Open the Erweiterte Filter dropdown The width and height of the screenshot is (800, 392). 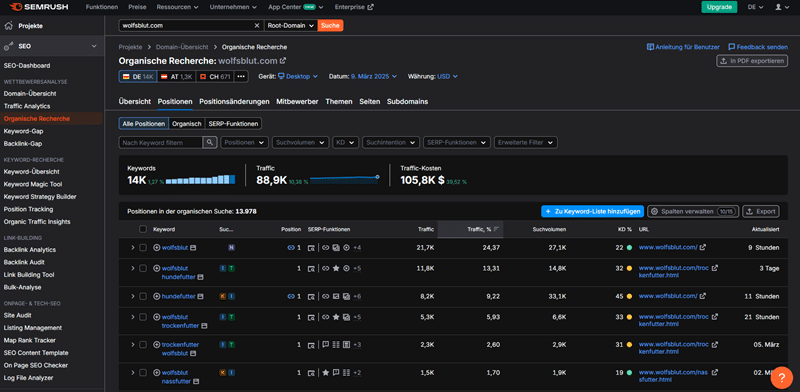[x=526, y=142]
